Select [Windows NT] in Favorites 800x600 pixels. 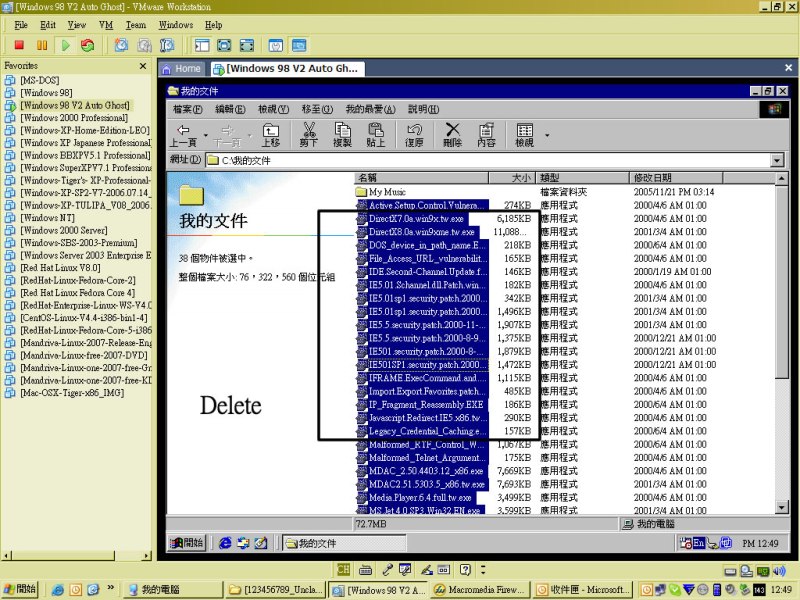point(47,217)
